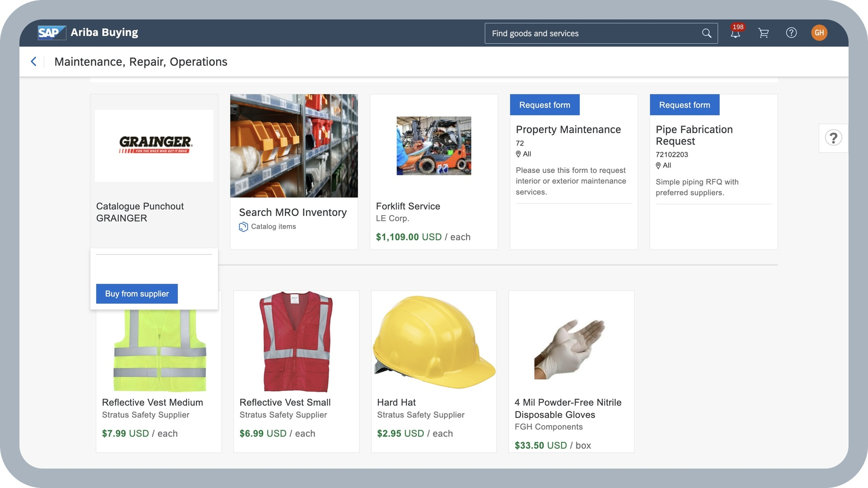Open Hard Hat item title
This screenshot has width=868, height=488.
tap(396, 402)
